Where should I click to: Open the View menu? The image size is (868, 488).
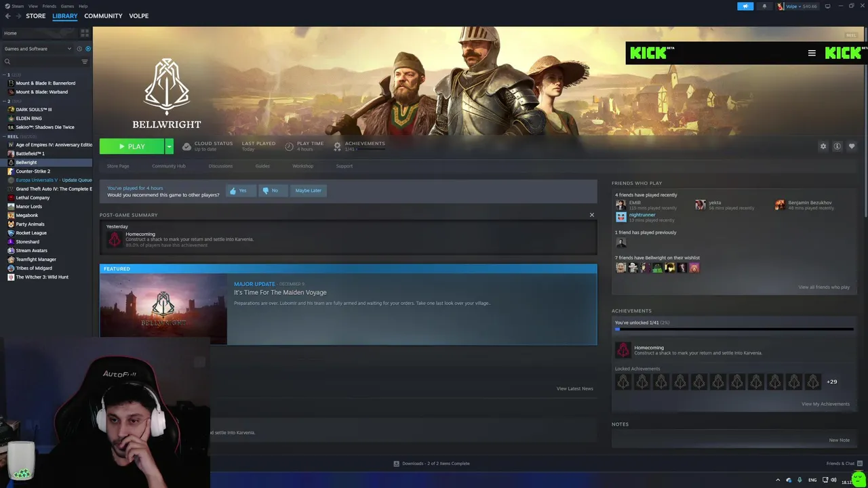coord(33,6)
